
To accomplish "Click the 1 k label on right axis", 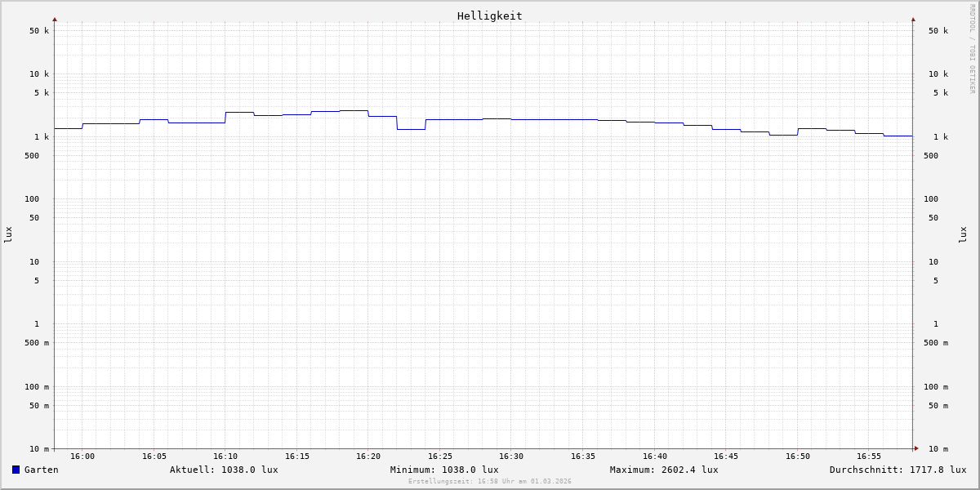I will [941, 137].
